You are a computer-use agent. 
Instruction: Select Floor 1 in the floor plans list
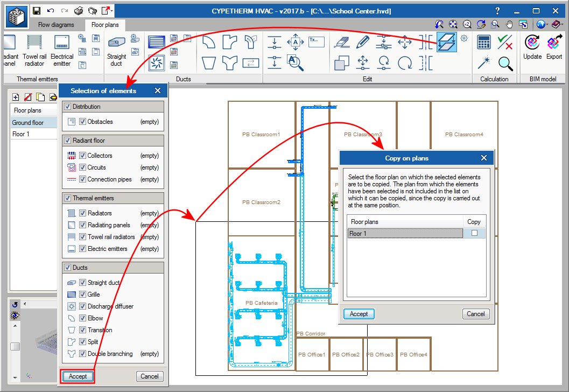coord(21,134)
